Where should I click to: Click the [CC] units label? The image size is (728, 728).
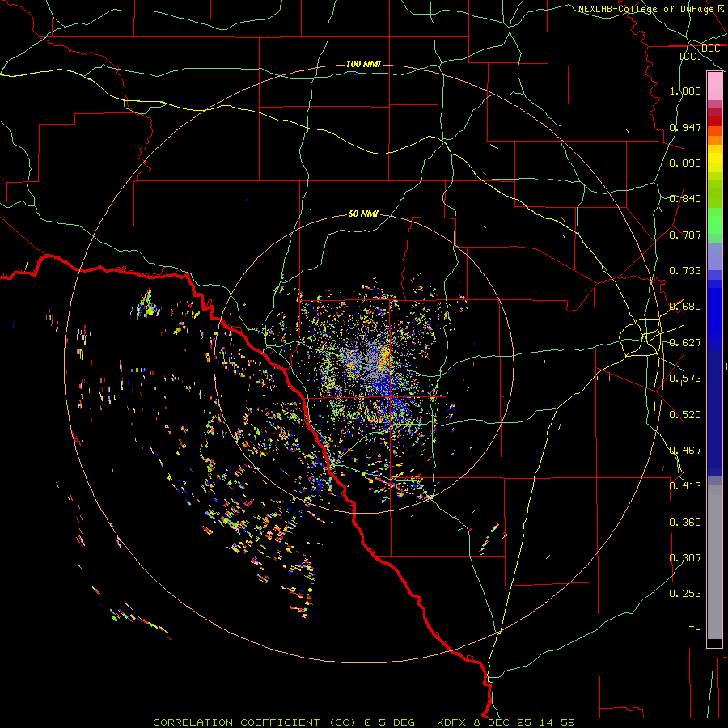(x=691, y=56)
